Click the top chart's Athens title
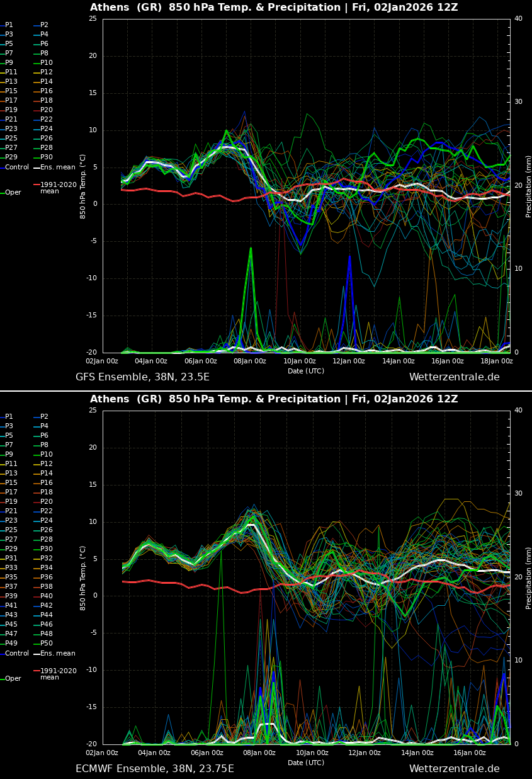Viewport: 532px width, 779px height. pyautogui.click(x=274, y=8)
